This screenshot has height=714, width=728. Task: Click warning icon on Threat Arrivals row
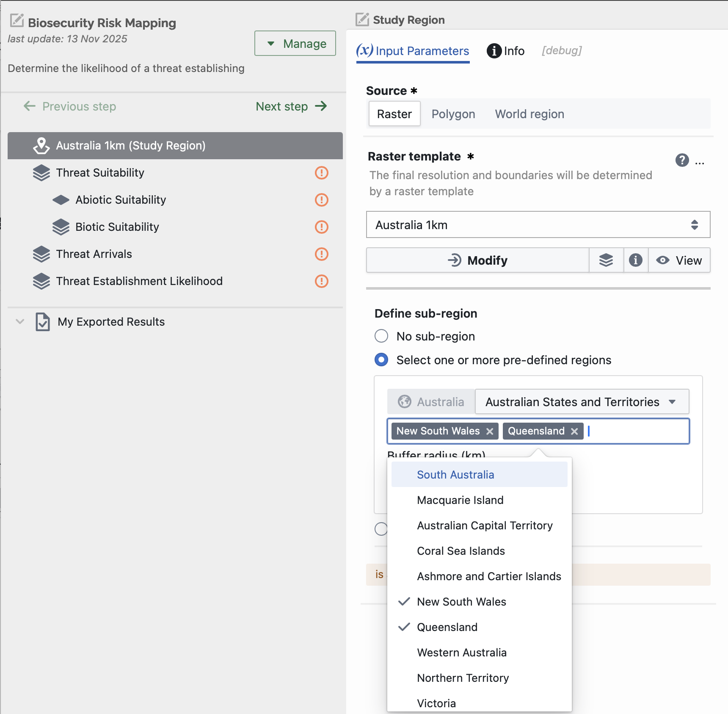(322, 254)
